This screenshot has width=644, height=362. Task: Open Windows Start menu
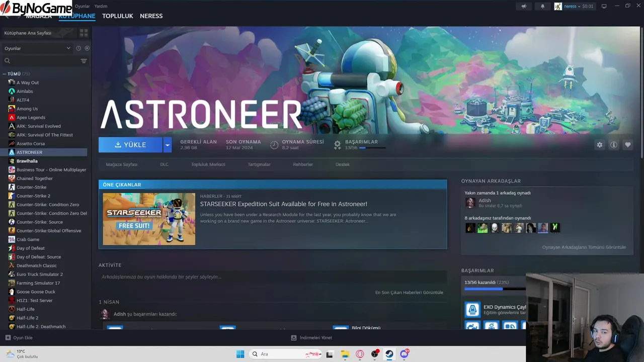point(240,354)
